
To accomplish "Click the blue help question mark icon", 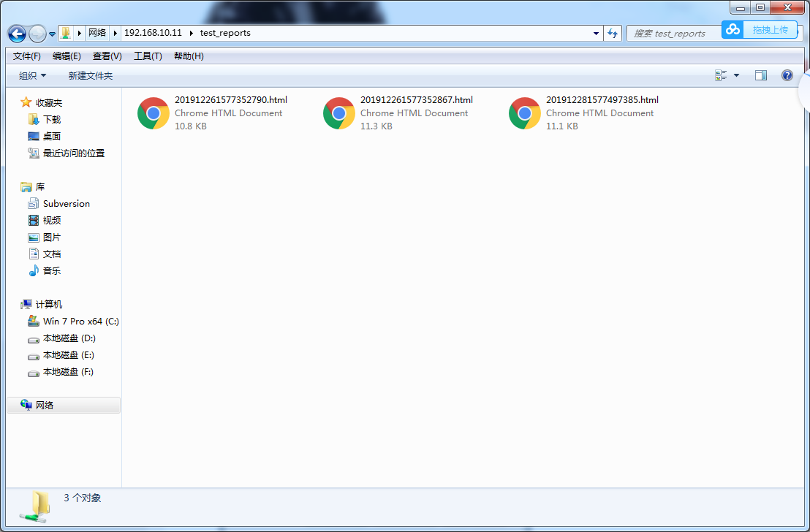I will point(787,75).
